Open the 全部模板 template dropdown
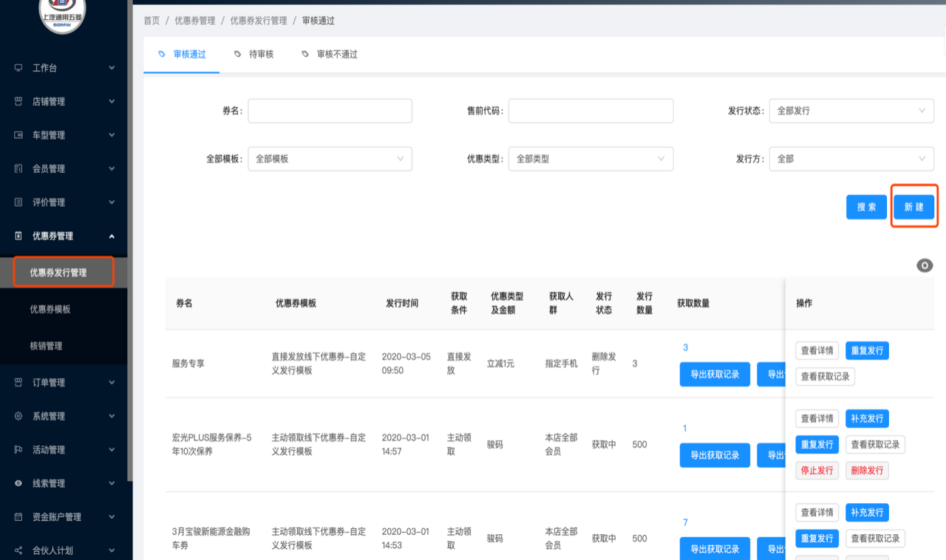946x560 pixels. [x=330, y=159]
